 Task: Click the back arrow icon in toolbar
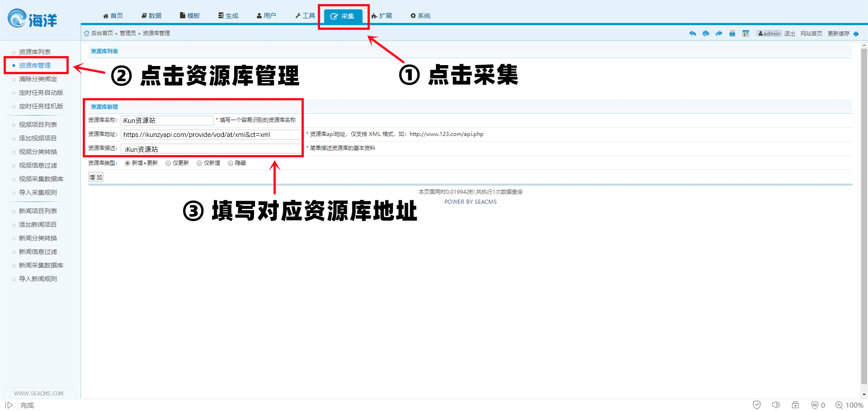pos(692,33)
